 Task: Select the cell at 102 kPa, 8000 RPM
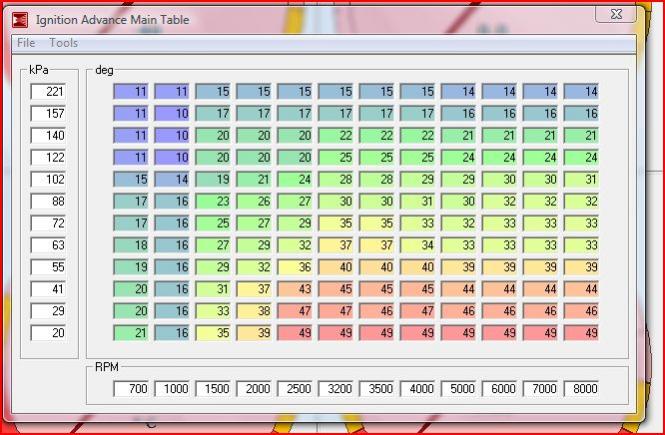click(581, 179)
